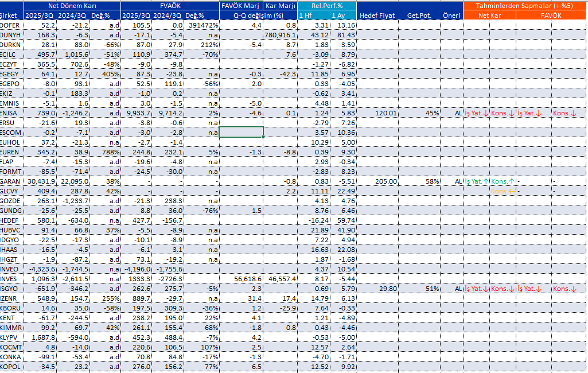Click the 'Kar Marjı' header cell
This screenshot has width=588, height=373.
[x=281, y=5]
